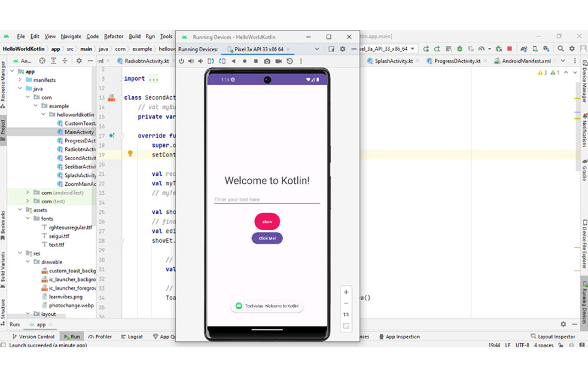Take an emulator screenshot with the camera icon
Viewport: 588px width, 367px height.
(267, 61)
